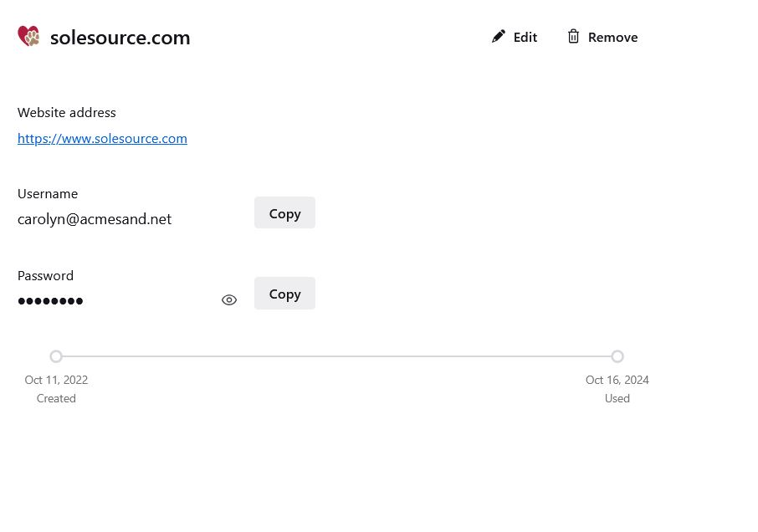Click the Website address label
758x532 pixels.
[67, 113]
